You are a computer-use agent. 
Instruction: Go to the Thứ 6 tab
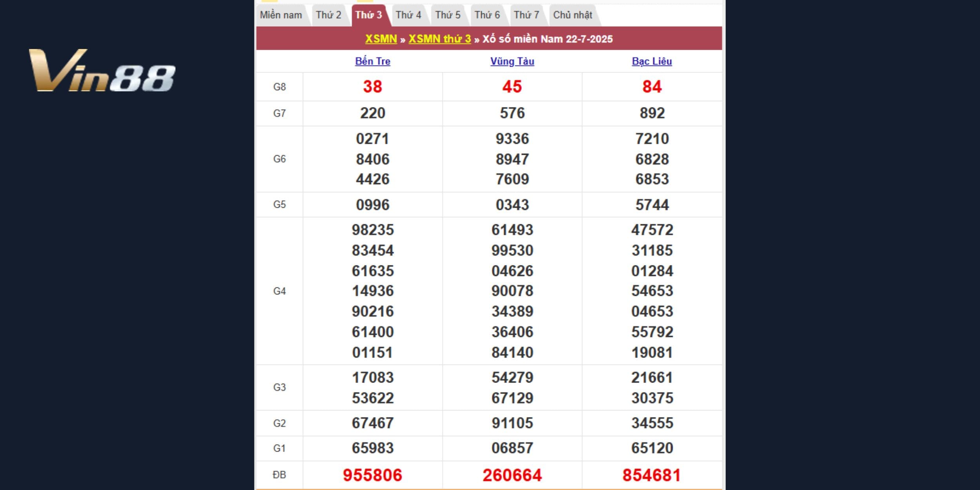(487, 15)
